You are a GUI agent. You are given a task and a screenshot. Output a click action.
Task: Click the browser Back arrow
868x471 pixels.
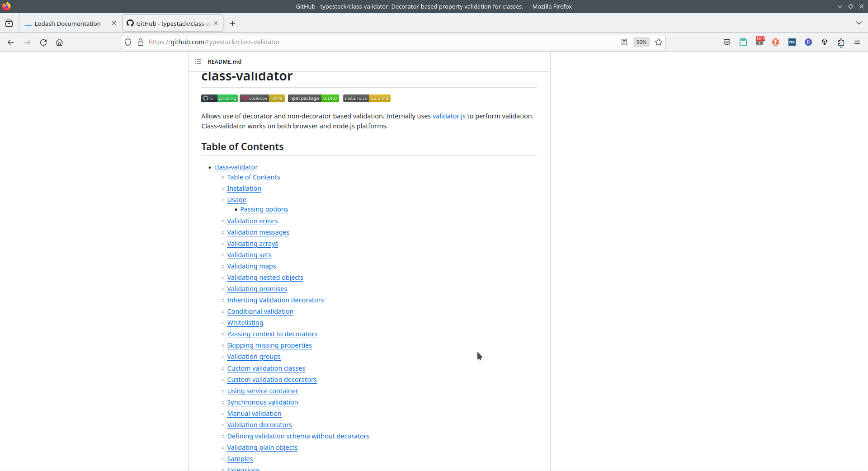point(11,42)
